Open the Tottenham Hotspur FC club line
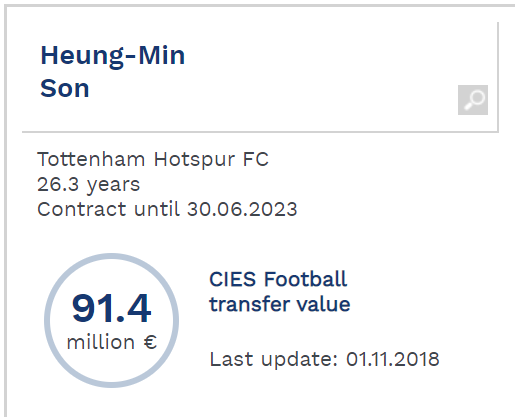515x417 pixels. 153,159
